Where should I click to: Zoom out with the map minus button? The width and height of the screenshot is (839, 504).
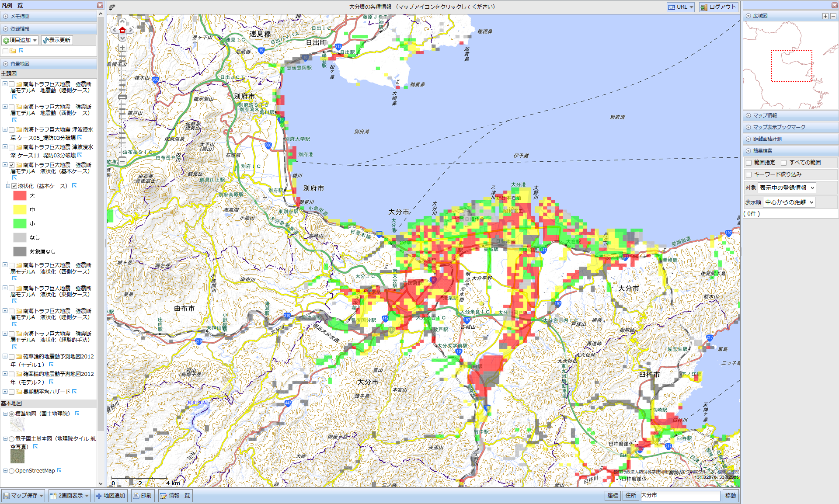(122, 161)
